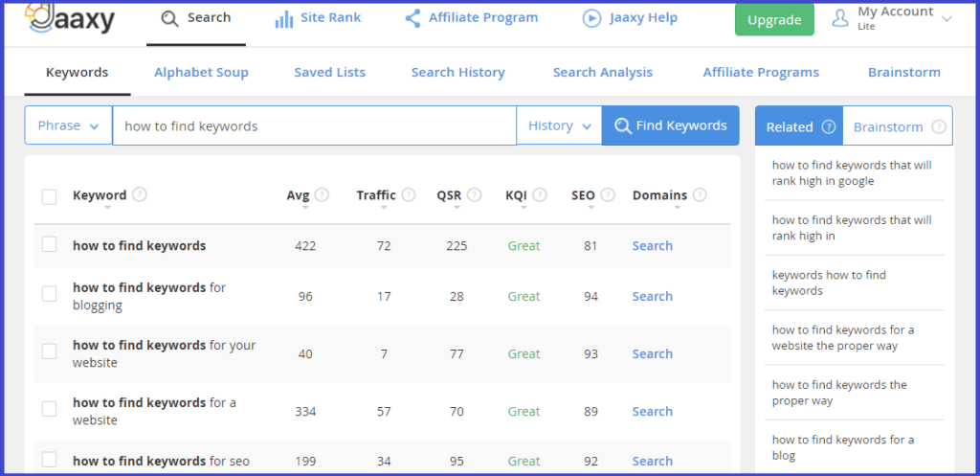Open the Affiliate Program menu item

[x=471, y=18]
